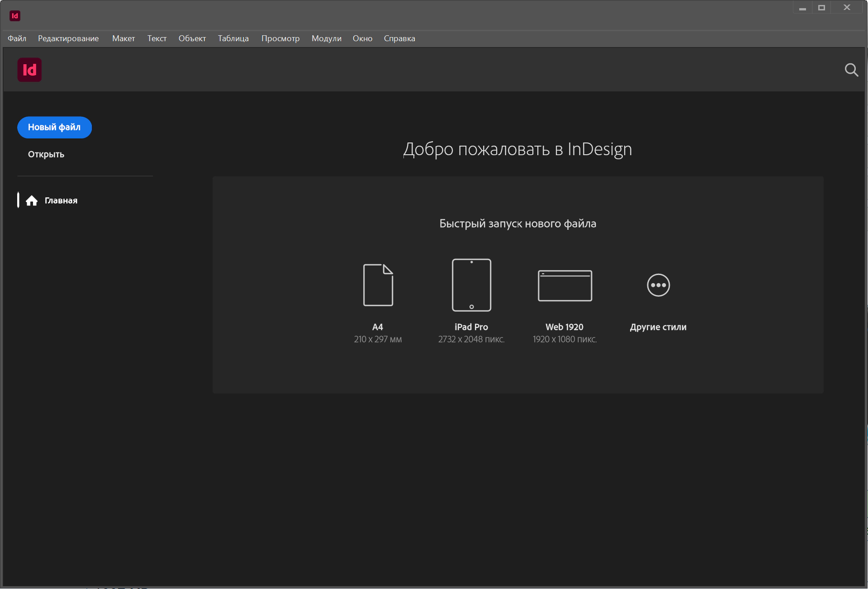Click the 1920 x 1080 пикс. dimensions text
Image resolution: width=868 pixels, height=589 pixels.
[564, 339]
